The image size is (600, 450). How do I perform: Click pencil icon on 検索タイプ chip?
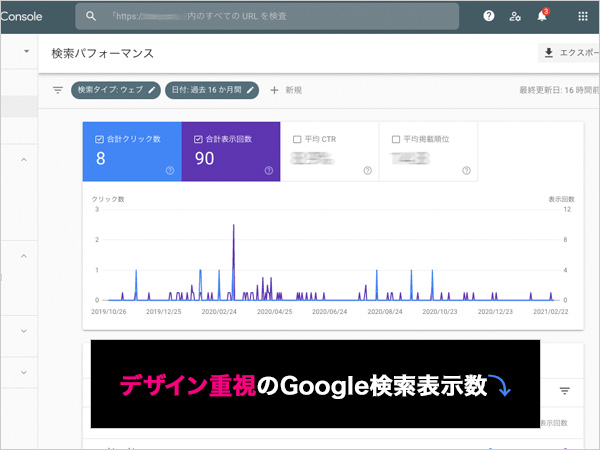click(x=152, y=90)
